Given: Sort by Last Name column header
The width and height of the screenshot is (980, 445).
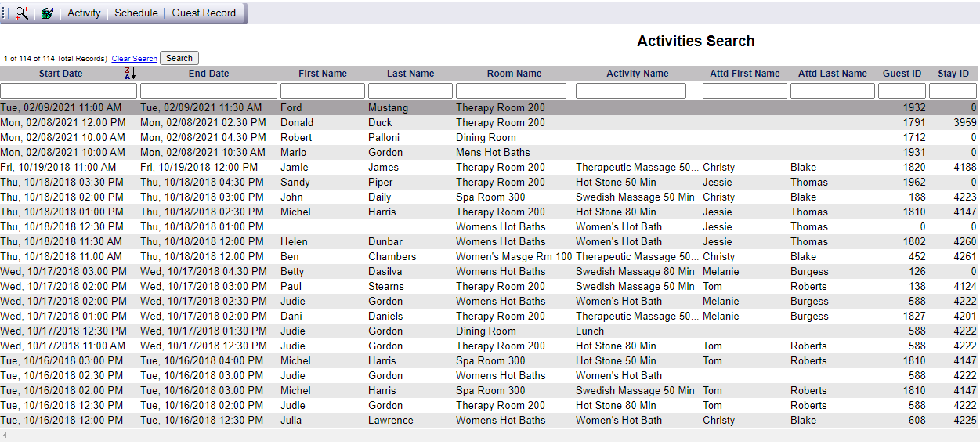Looking at the screenshot, I should (410, 73).
